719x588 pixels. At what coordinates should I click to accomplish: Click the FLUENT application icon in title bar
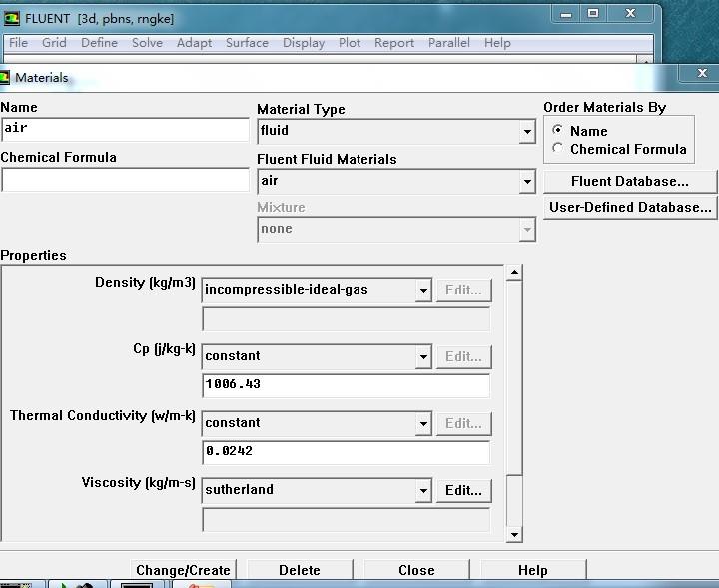11,18
